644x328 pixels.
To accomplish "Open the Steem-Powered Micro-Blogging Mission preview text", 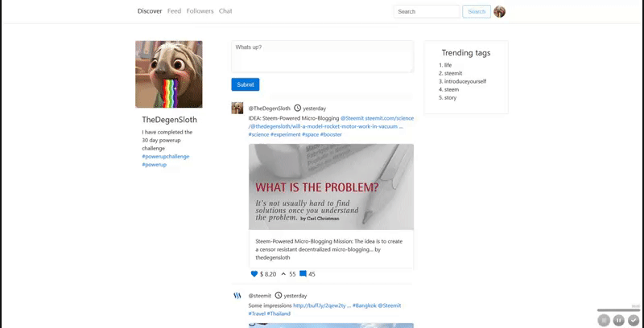I will [331, 249].
